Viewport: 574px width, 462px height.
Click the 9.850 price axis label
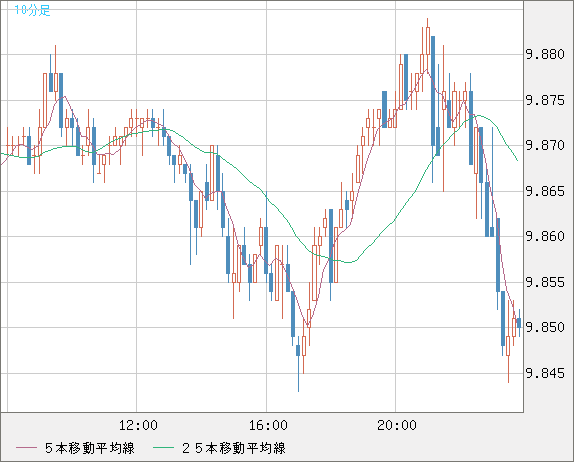[x=545, y=327]
